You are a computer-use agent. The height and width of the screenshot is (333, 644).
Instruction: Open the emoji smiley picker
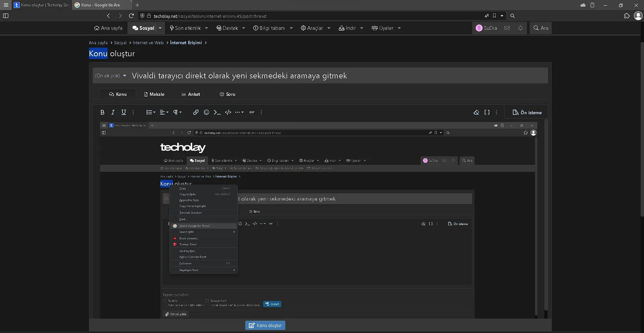point(207,112)
